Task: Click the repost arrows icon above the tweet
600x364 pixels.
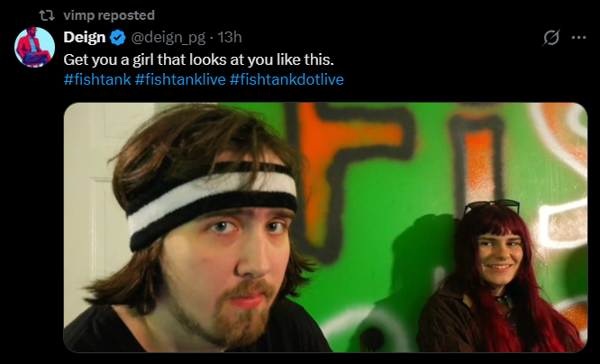Action: click(47, 15)
